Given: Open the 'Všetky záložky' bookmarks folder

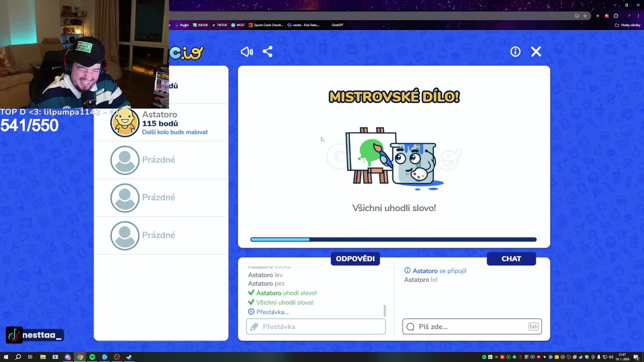Looking at the screenshot, I should pos(628,25).
